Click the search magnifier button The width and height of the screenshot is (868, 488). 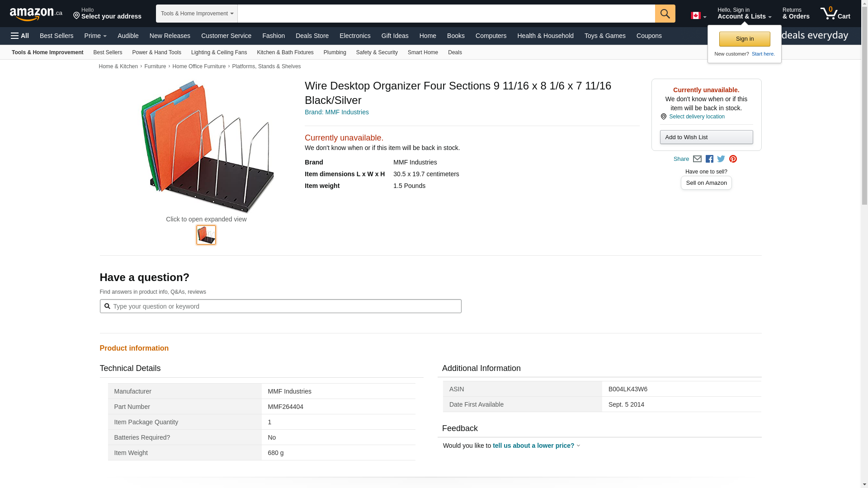[665, 14]
